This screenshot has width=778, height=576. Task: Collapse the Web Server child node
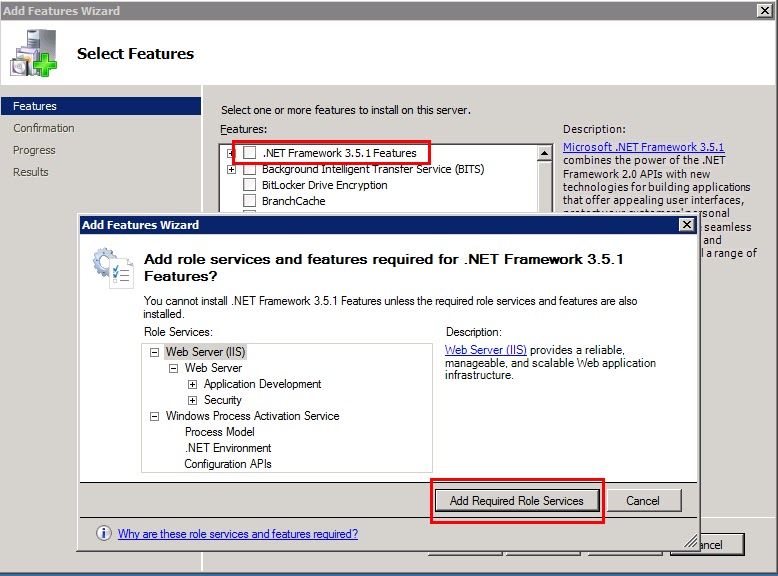[173, 368]
